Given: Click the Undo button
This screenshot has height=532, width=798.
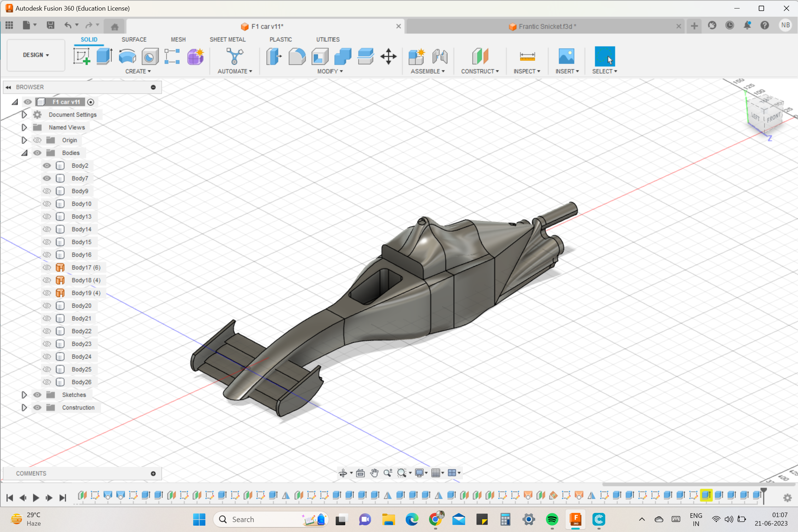Looking at the screenshot, I should pos(68,25).
